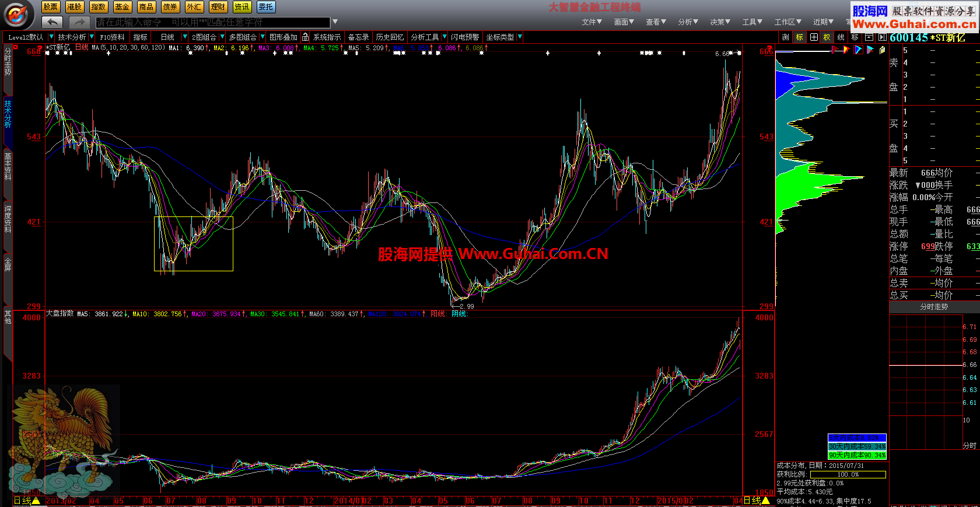
Task: Select the highlighted blue flag chip-distribution icon
Action: [x=858, y=50]
